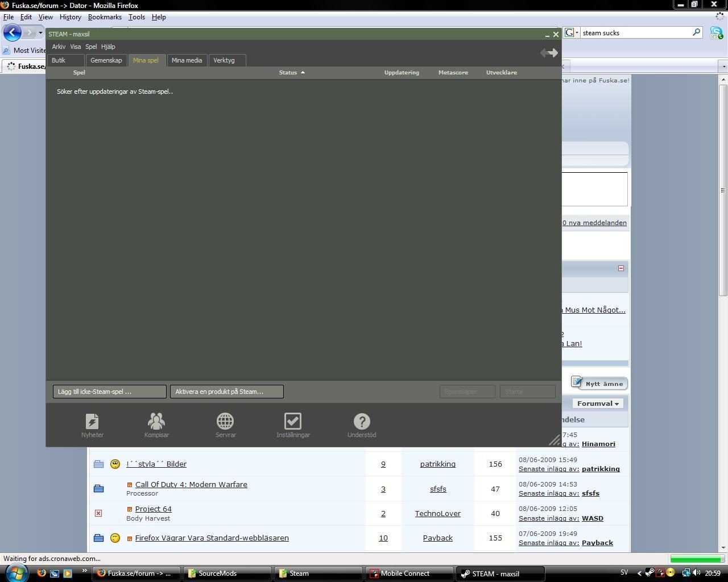Viewport: 728px width, 582px height.
Task: Click Lägg till icke-Steam-spel button
Action: 110,392
